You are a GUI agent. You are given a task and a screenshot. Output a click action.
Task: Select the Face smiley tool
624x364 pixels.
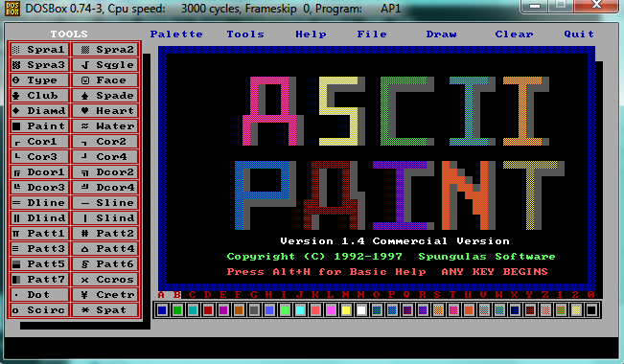(105, 80)
